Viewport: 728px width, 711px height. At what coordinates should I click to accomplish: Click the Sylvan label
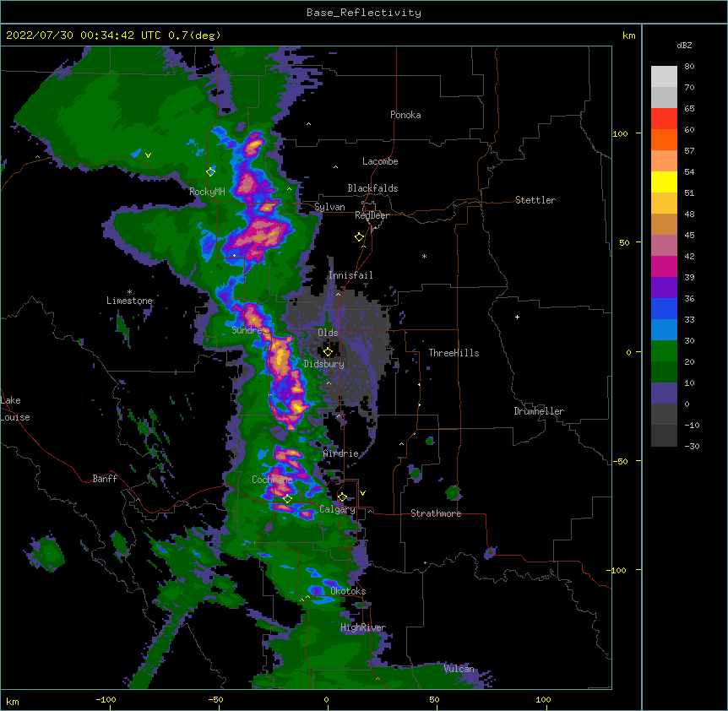(329, 207)
